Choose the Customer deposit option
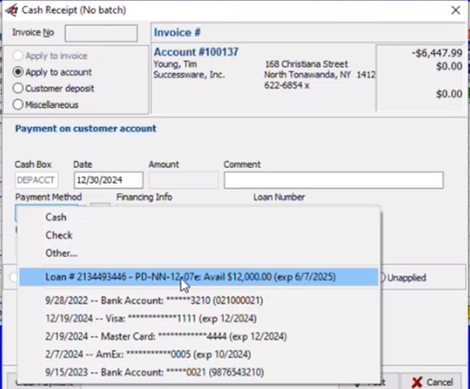This screenshot has width=470, height=389. [18, 88]
